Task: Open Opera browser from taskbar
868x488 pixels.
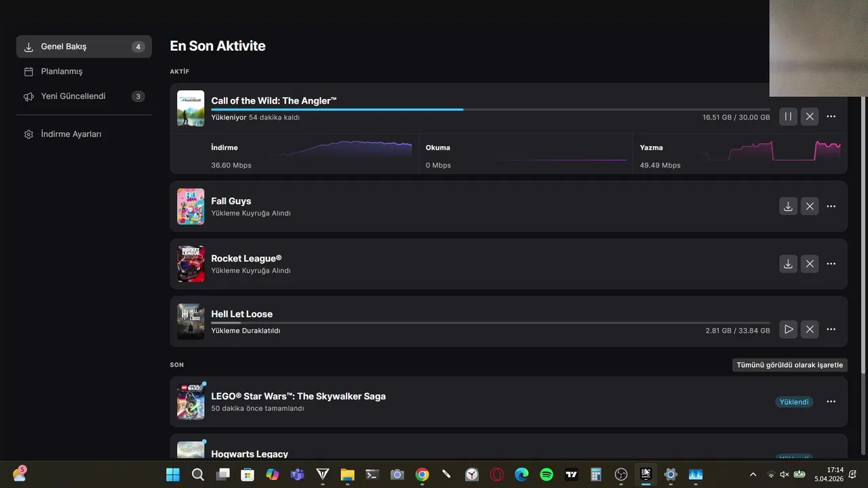Action: tap(496, 474)
